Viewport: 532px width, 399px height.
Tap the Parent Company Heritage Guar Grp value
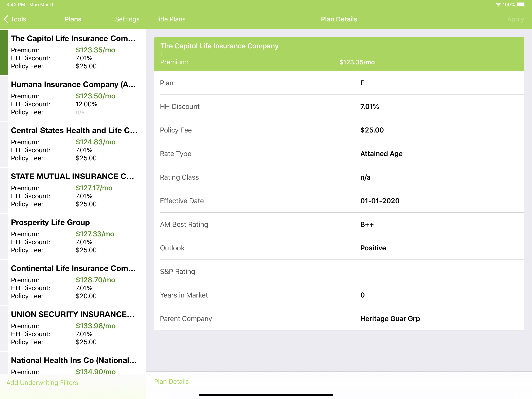pyautogui.click(x=390, y=319)
